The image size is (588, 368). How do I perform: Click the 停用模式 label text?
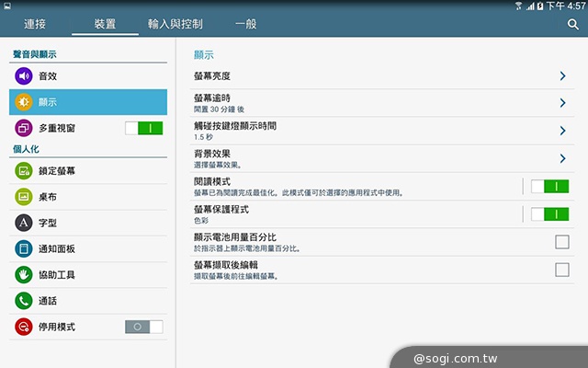pos(57,327)
